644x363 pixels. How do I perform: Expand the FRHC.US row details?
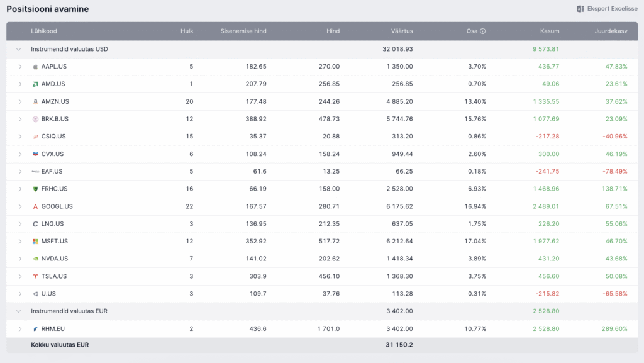point(20,189)
